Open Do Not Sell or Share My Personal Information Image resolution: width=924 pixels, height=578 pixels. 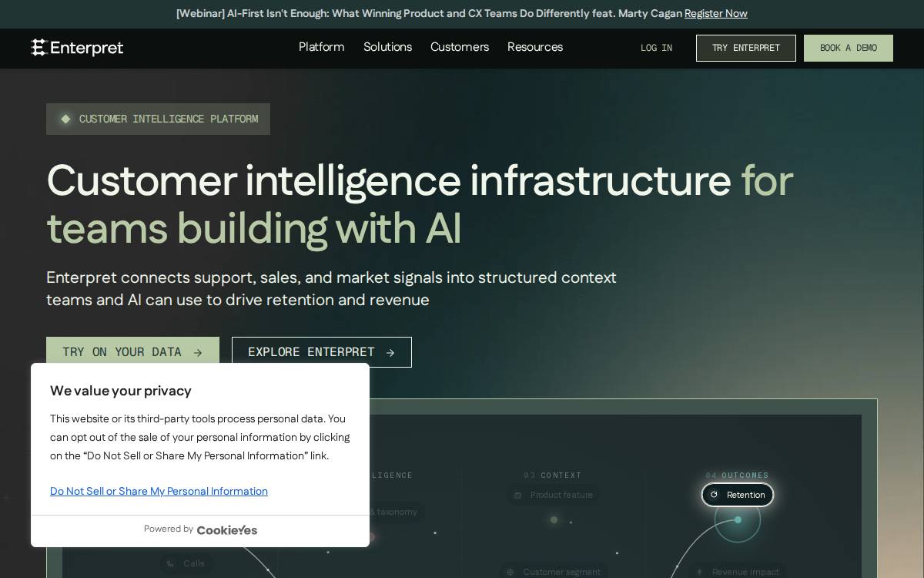tap(159, 491)
